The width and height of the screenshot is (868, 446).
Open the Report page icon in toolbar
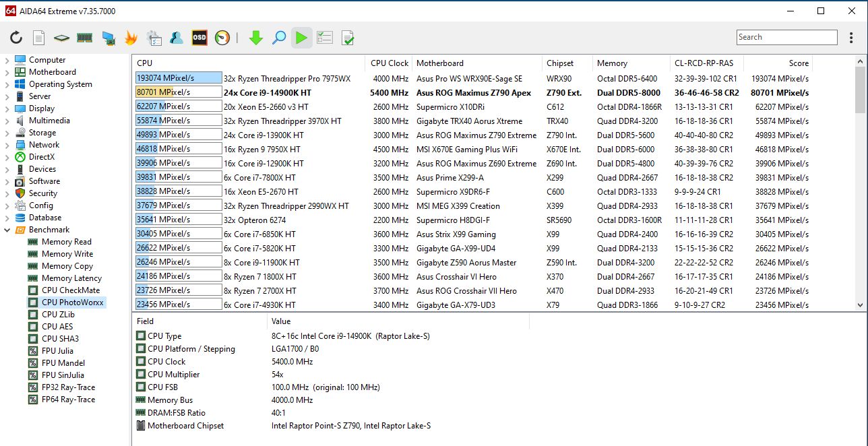(39, 38)
